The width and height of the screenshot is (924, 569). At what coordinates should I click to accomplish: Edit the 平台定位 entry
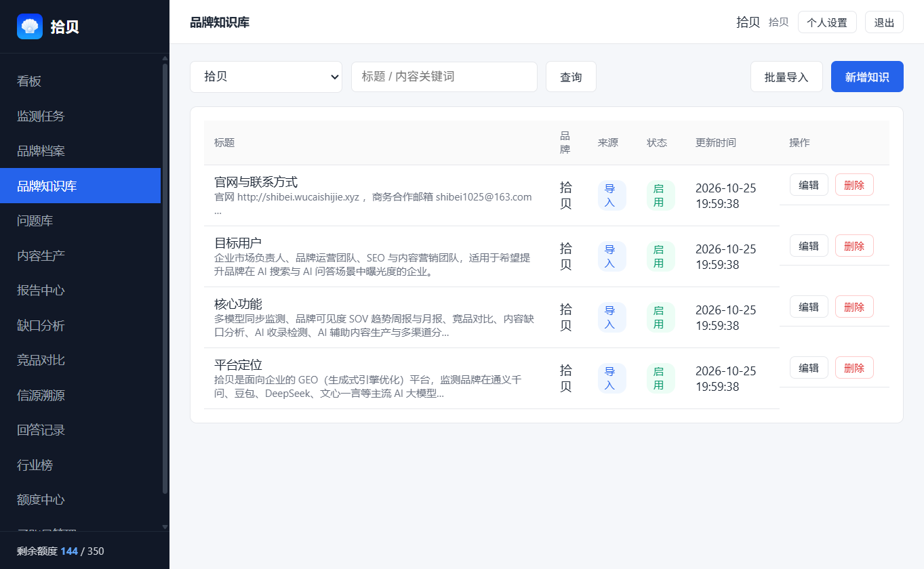pyautogui.click(x=809, y=368)
